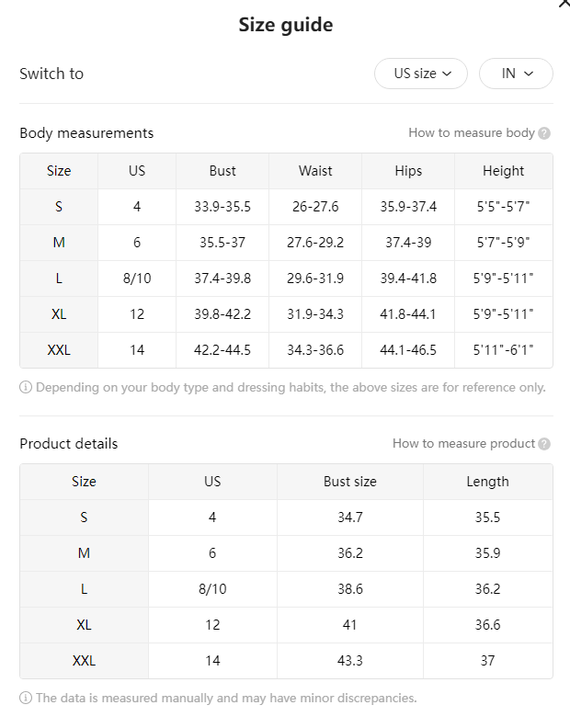
Task: Click the 8/10 US cell in Product details
Action: click(212, 589)
